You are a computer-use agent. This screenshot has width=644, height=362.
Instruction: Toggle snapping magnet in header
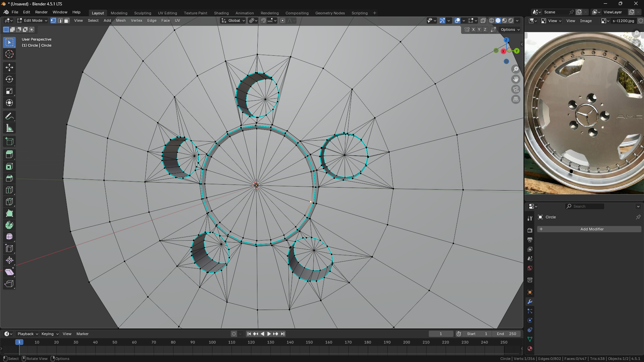click(x=263, y=20)
